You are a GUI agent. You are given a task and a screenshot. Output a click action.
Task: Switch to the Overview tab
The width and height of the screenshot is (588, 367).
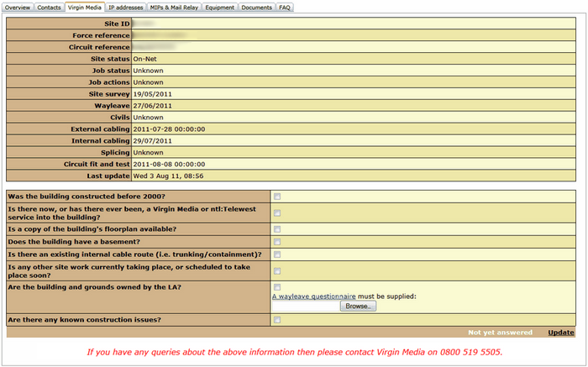[18, 7]
